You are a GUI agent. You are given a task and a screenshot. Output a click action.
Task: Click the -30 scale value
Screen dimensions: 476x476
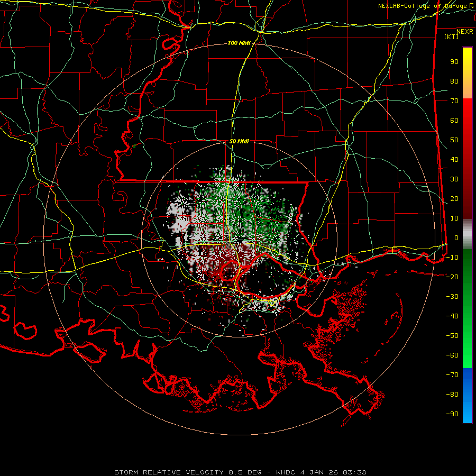pos(452,297)
